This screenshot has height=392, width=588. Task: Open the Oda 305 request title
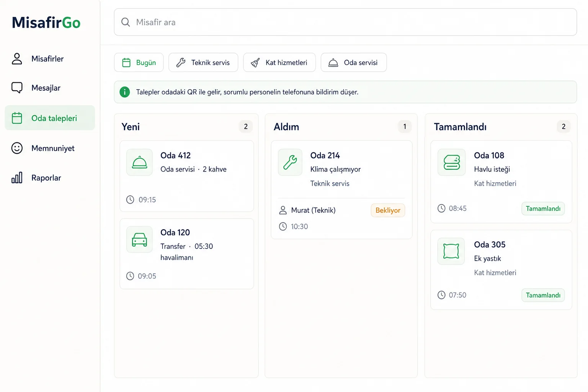(x=490, y=245)
